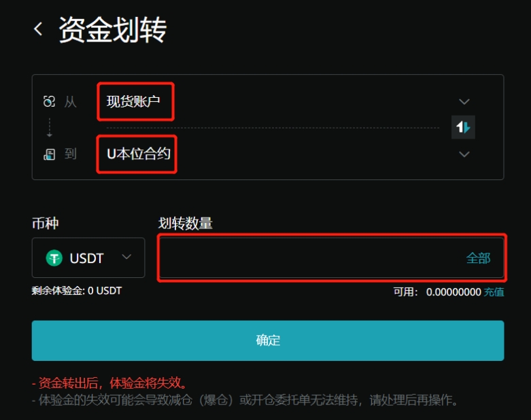Click the dotted down arrow between accounts
This screenshot has width=531, height=420.
(x=50, y=128)
